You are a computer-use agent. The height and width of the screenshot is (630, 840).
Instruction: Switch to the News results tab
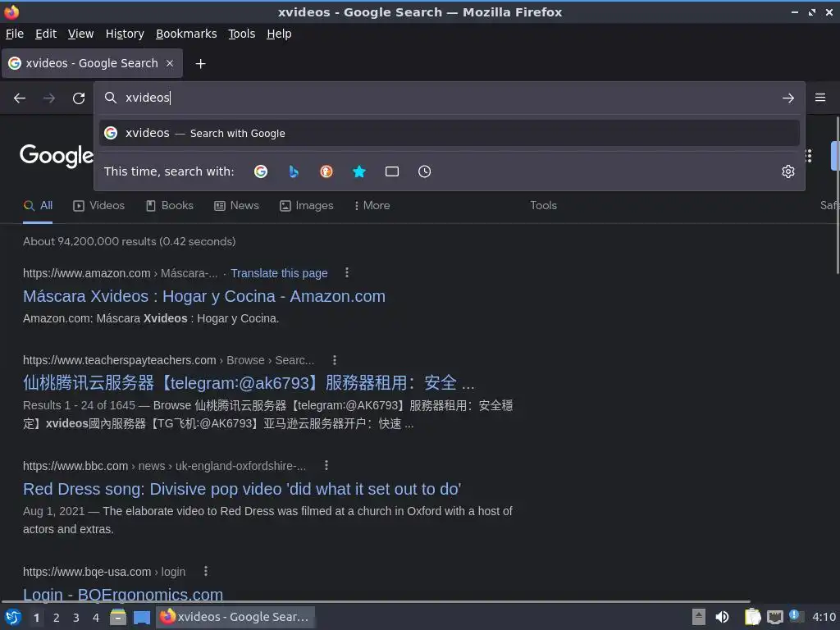[236, 206]
